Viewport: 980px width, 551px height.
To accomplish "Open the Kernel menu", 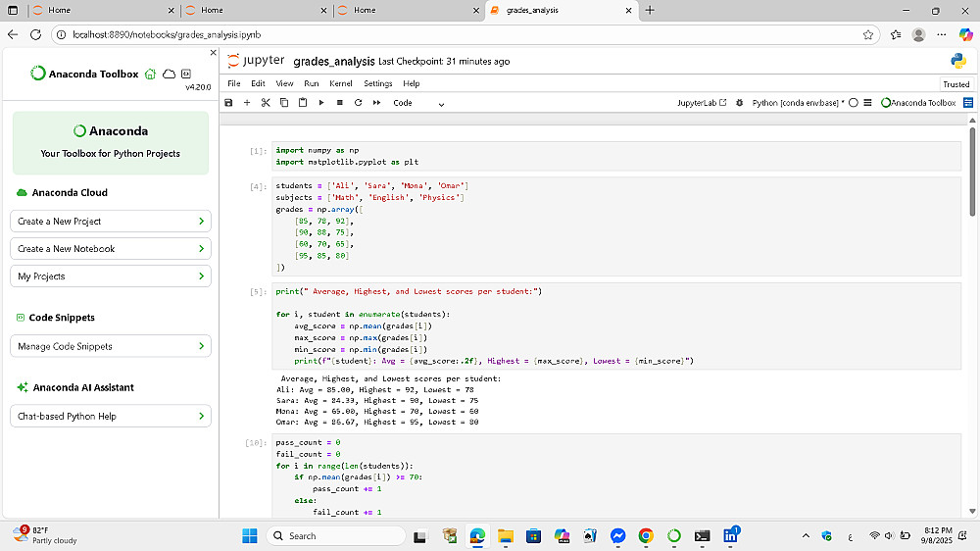I will 340,83.
